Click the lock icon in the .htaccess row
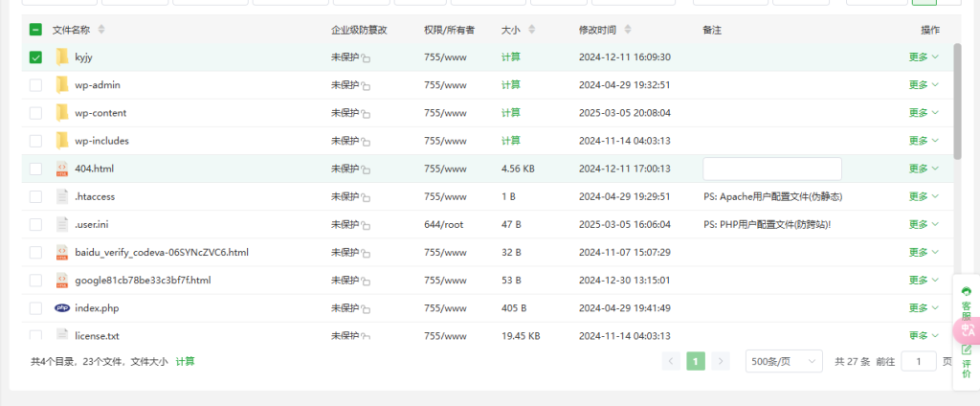 coord(366,197)
